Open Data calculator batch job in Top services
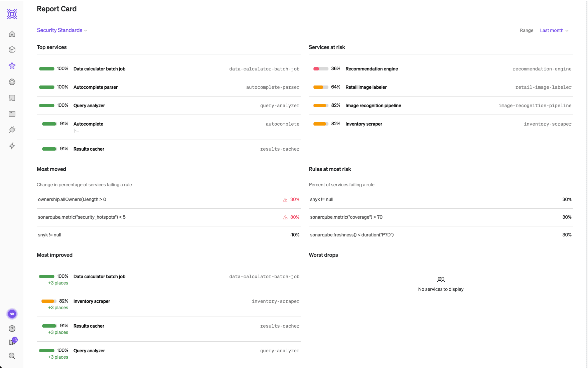 (x=99, y=69)
